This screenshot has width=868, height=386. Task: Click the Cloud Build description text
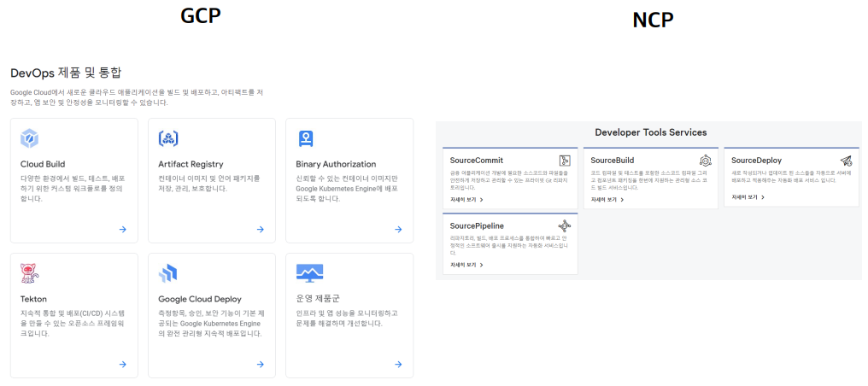pos(73,189)
